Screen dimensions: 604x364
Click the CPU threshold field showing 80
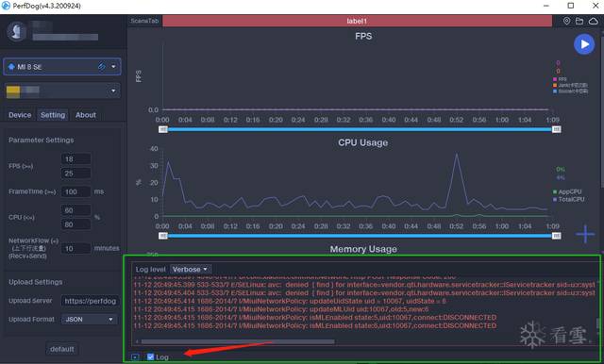tap(76, 224)
